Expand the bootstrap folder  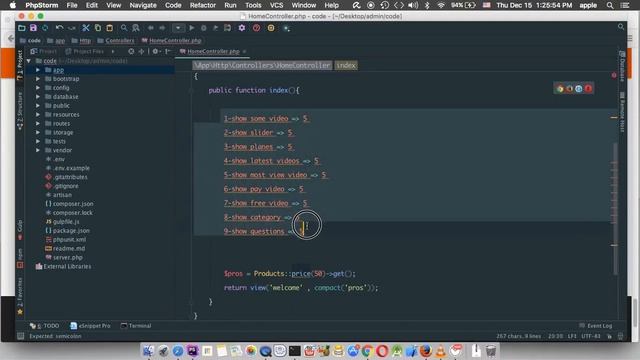(x=38, y=79)
